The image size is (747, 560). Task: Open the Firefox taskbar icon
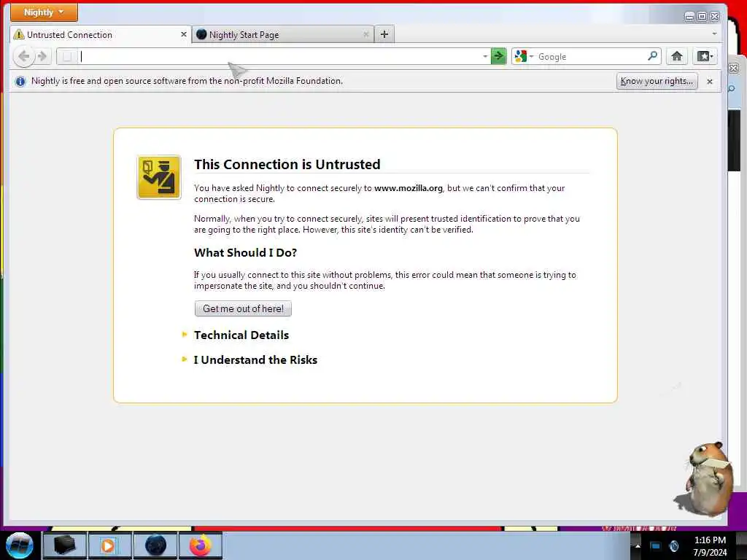click(x=201, y=545)
